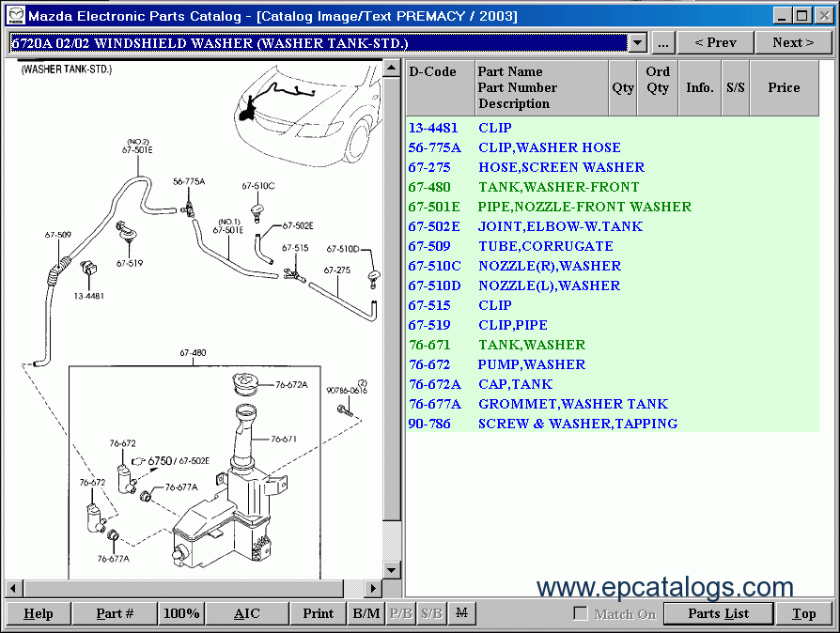Viewport: 840px width, 633px height.
Task: Select the 67-510D NOZZLE(L),WASHER row
Action: [x=613, y=286]
